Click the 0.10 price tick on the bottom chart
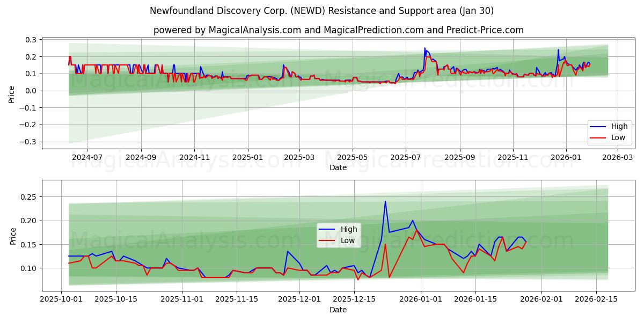 click(28, 268)
